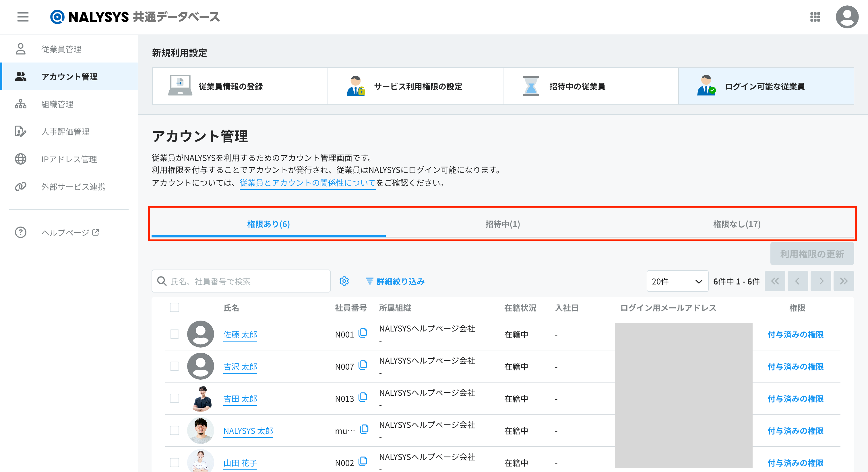Open the apps grid icon
This screenshot has height=472, width=868.
pos(815,17)
